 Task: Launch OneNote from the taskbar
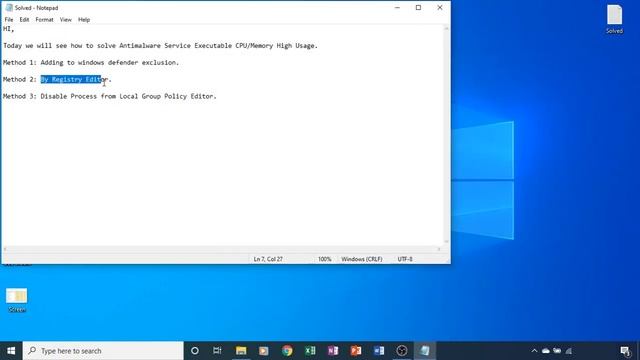coord(333,351)
